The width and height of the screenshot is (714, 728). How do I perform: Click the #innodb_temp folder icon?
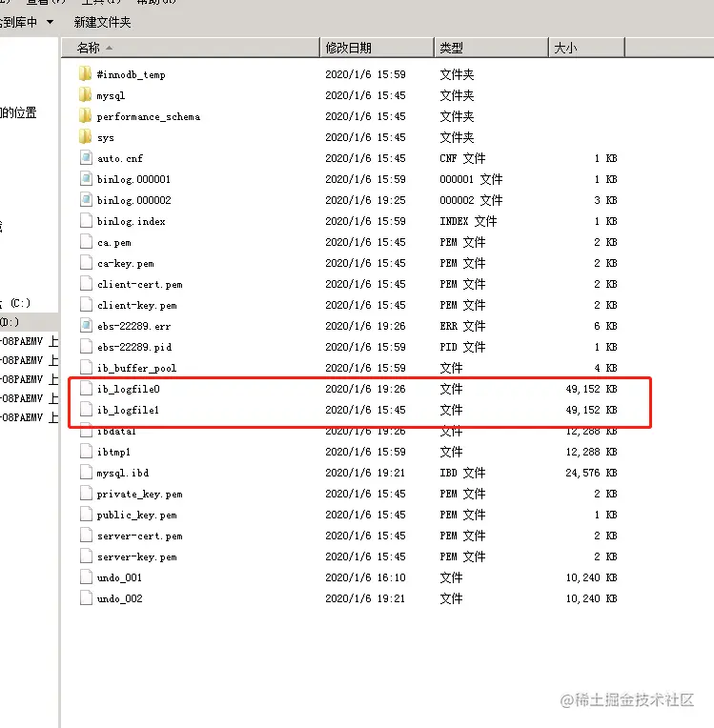click(x=86, y=73)
